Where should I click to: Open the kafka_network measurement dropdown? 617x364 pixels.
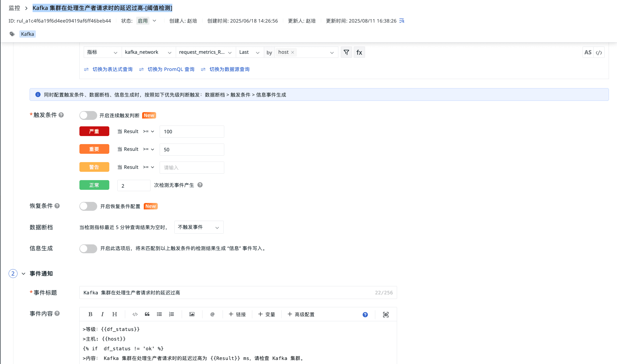(148, 52)
